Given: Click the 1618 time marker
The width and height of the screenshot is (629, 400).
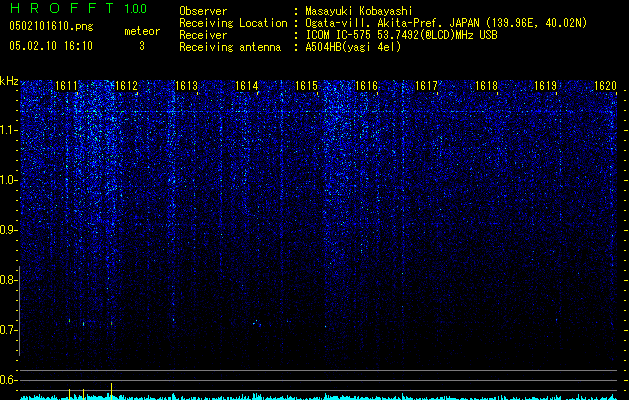Looking at the screenshot, I should (487, 86).
